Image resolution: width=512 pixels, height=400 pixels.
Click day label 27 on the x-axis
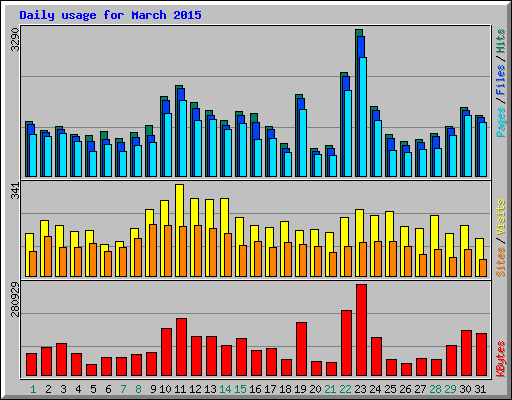(x=420, y=389)
